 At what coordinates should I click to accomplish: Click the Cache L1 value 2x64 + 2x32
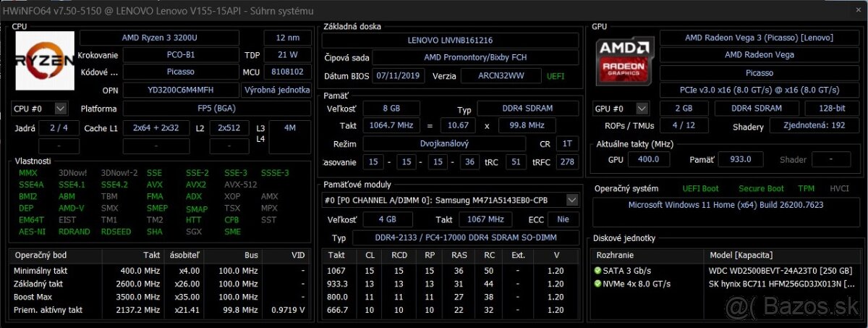tap(156, 127)
